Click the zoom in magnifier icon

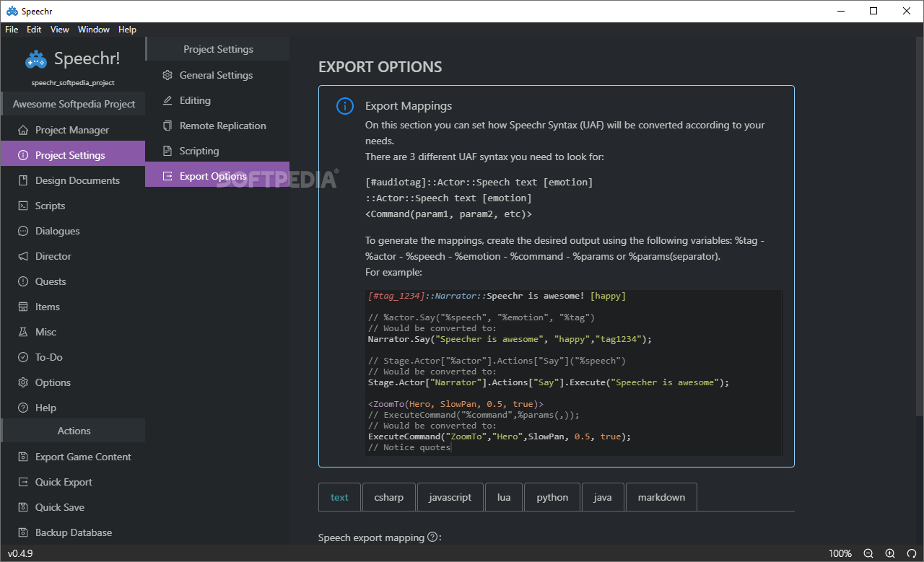coord(890,553)
